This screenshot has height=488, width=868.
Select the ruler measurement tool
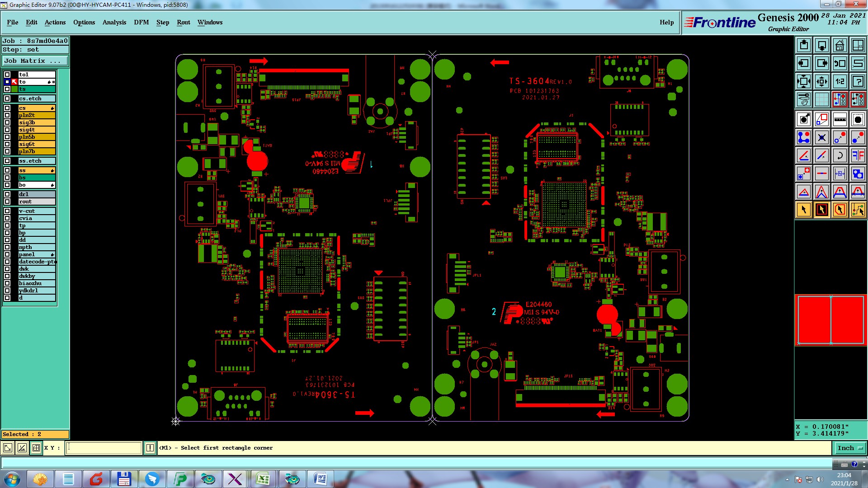tap(840, 119)
